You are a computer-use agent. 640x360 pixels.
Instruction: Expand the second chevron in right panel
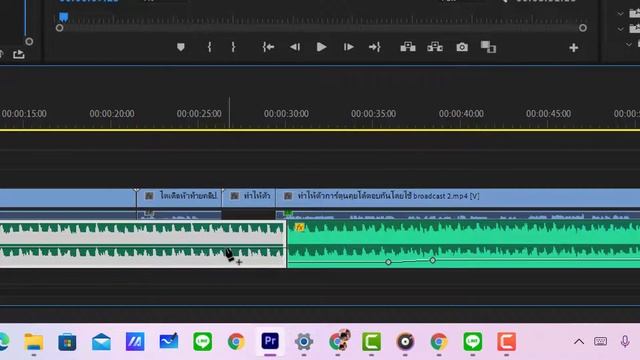coord(620,29)
